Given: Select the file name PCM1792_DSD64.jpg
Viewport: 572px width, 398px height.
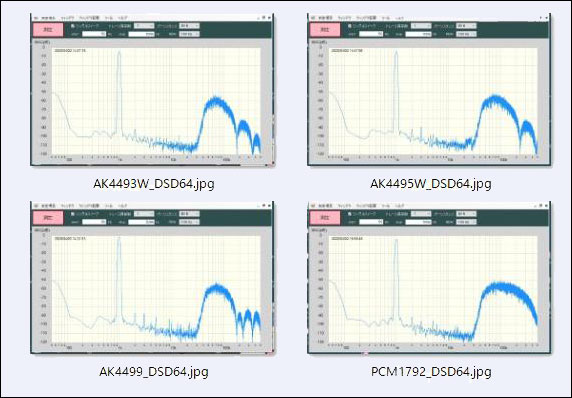Looking at the screenshot, I should tap(431, 372).
